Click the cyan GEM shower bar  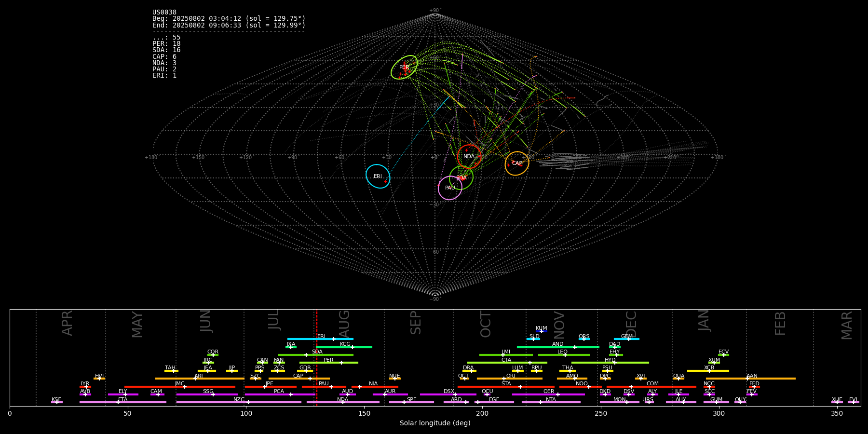(x=626, y=339)
